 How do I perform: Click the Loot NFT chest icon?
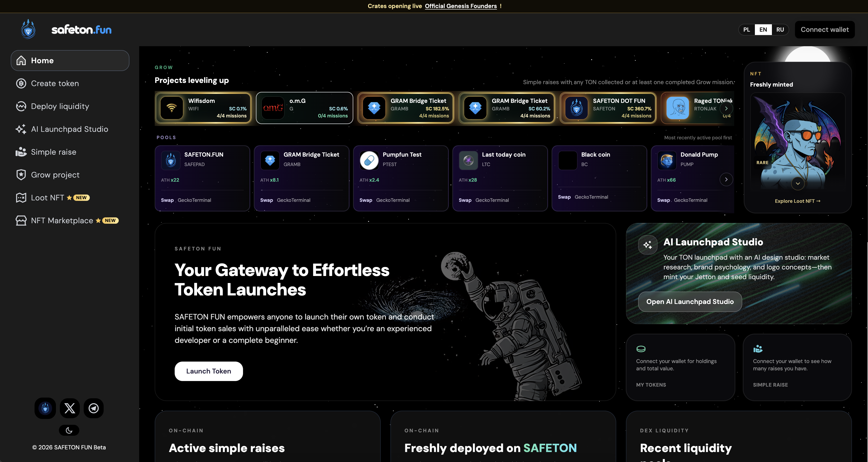tap(21, 198)
